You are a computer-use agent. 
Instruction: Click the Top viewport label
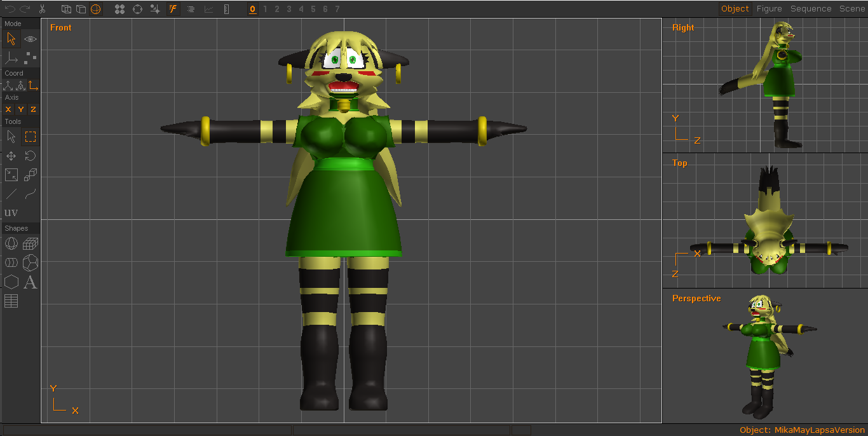coord(680,163)
